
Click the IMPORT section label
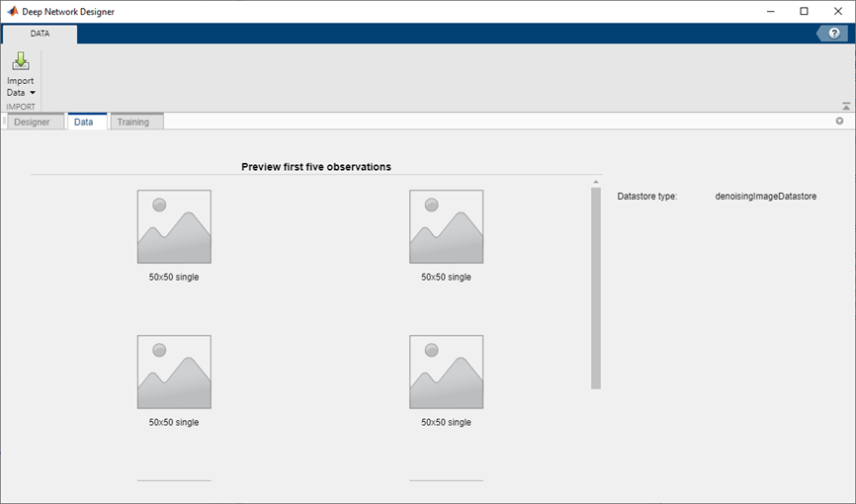[x=21, y=107]
